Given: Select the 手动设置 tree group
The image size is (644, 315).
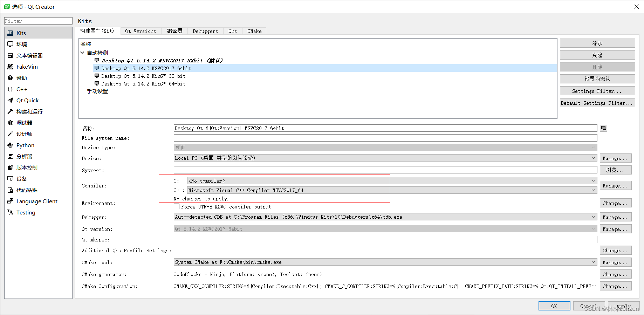Looking at the screenshot, I should [x=97, y=91].
